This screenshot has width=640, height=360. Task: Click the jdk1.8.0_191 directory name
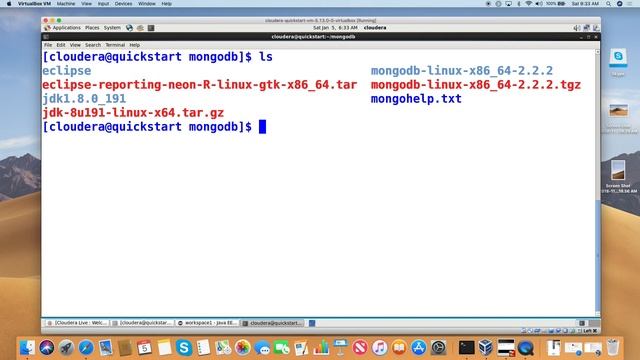click(84, 98)
